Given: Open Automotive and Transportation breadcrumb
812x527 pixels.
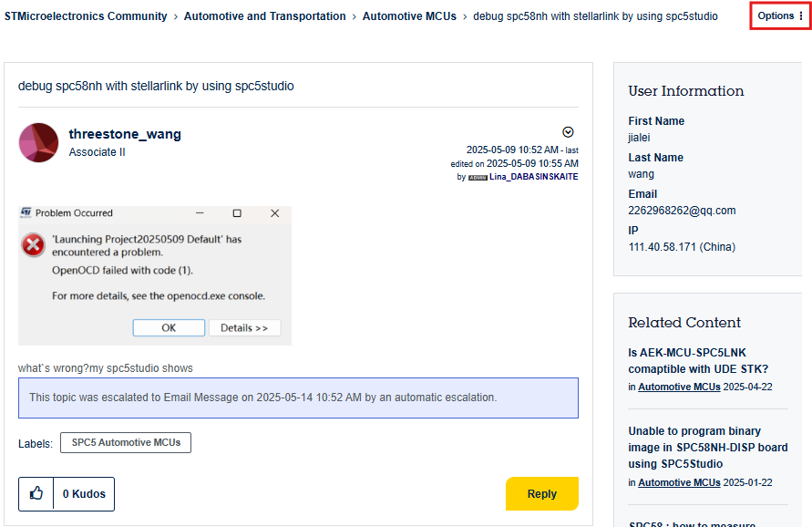Looking at the screenshot, I should 264,16.
